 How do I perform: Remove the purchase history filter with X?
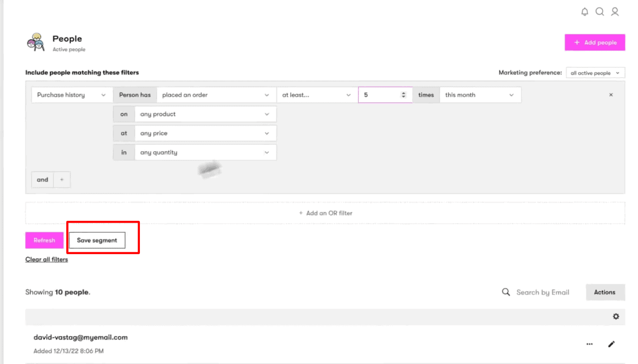(611, 95)
